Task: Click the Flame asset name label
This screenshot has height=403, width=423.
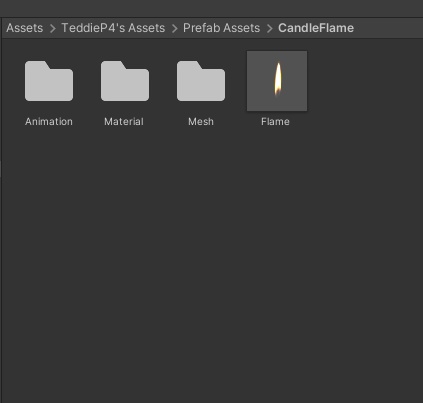Action: (275, 122)
